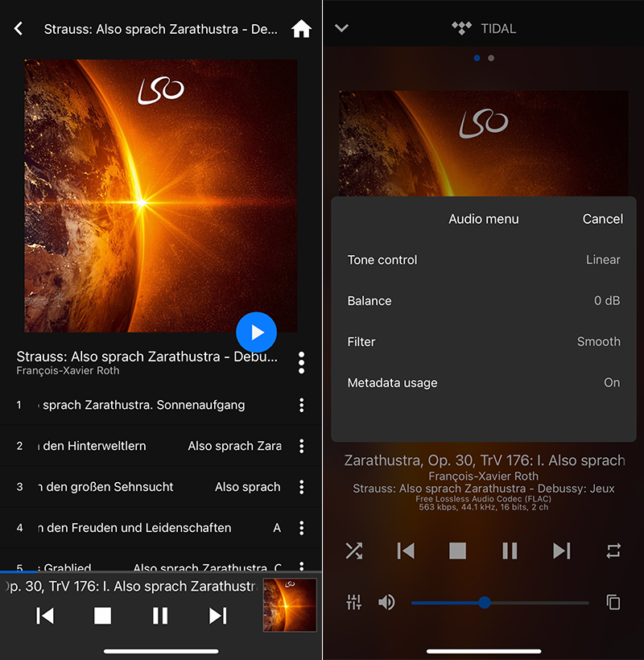
Task: Skip to previous track in mini player
Action: pyautogui.click(x=45, y=616)
